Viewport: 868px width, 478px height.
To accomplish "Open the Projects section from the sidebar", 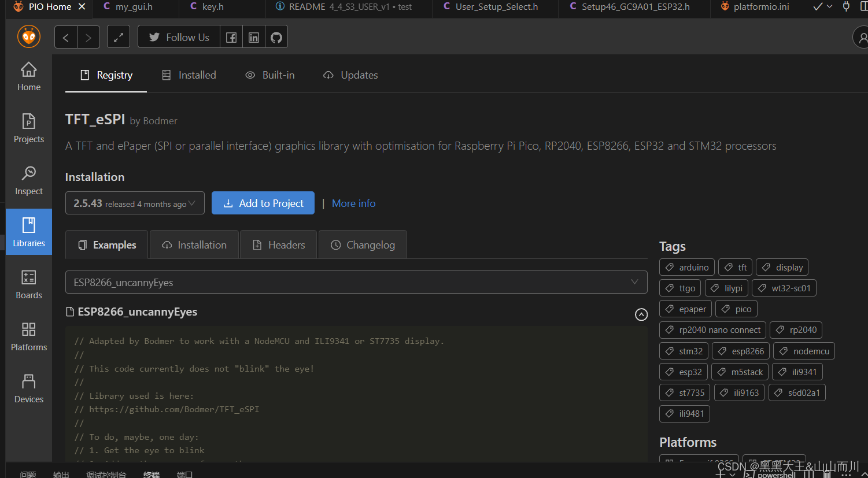I will click(28, 128).
